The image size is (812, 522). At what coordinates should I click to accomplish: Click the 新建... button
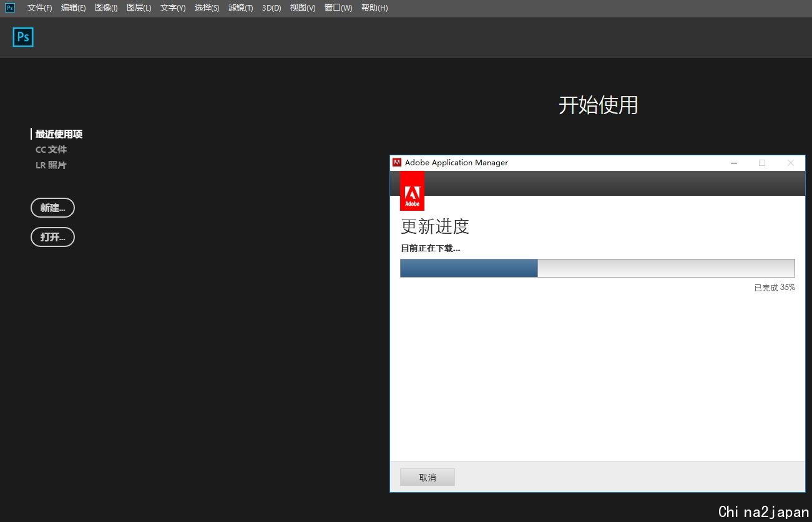52,208
